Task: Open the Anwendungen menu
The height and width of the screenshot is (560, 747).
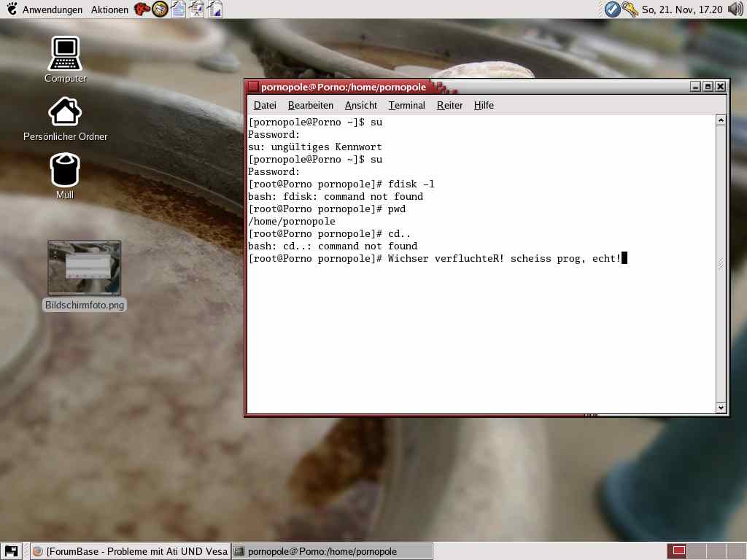Action: (53, 9)
